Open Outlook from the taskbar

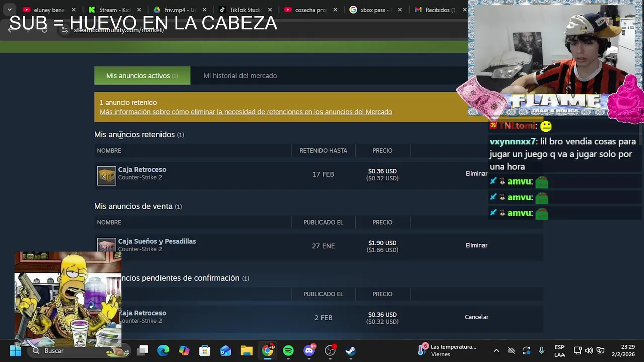(225, 351)
